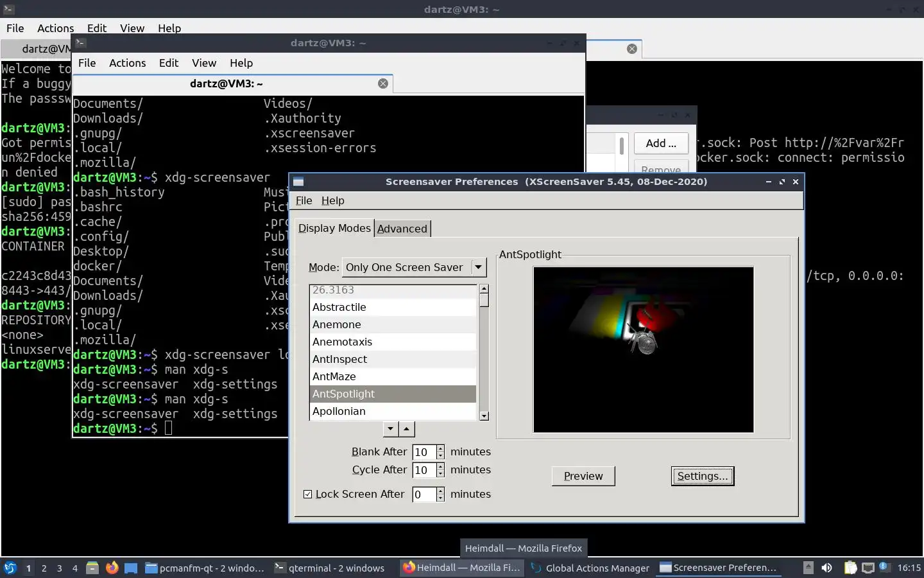Open the Mode dropdown "Only One Screen Saver"
924x578 pixels.
[414, 267]
